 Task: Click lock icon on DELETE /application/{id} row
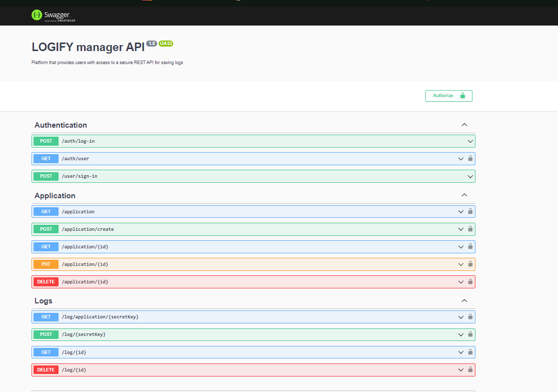pos(470,282)
